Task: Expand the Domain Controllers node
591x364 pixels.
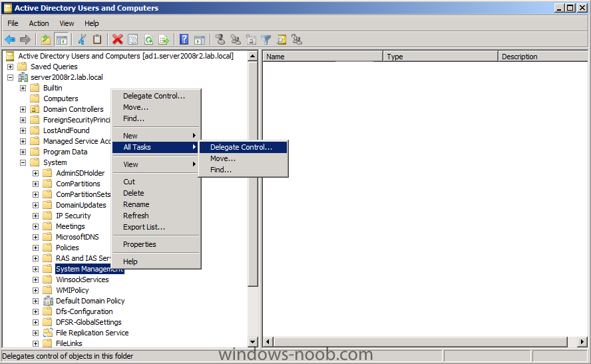Action: click(23, 109)
